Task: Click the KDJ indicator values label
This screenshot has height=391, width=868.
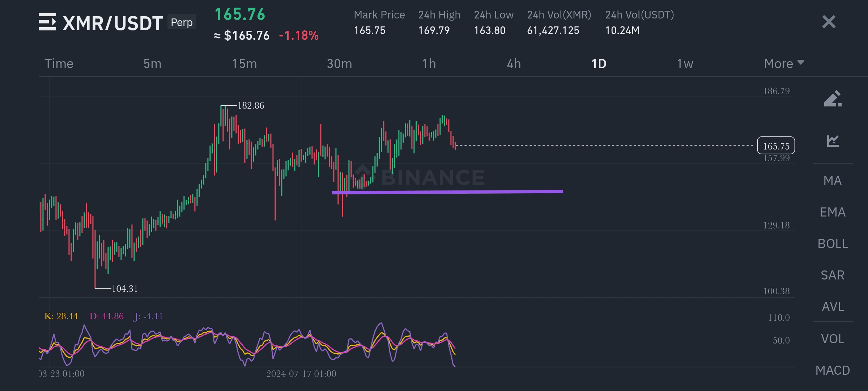Action: pos(103,316)
